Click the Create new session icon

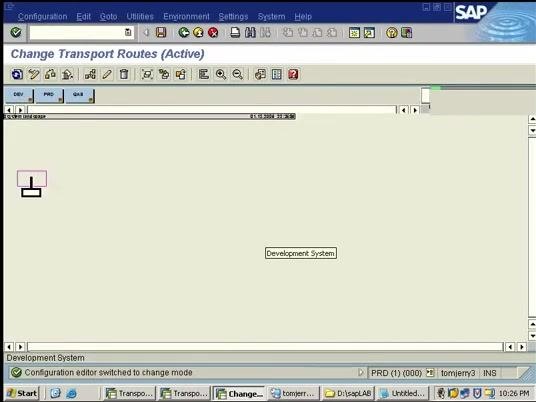(354, 33)
